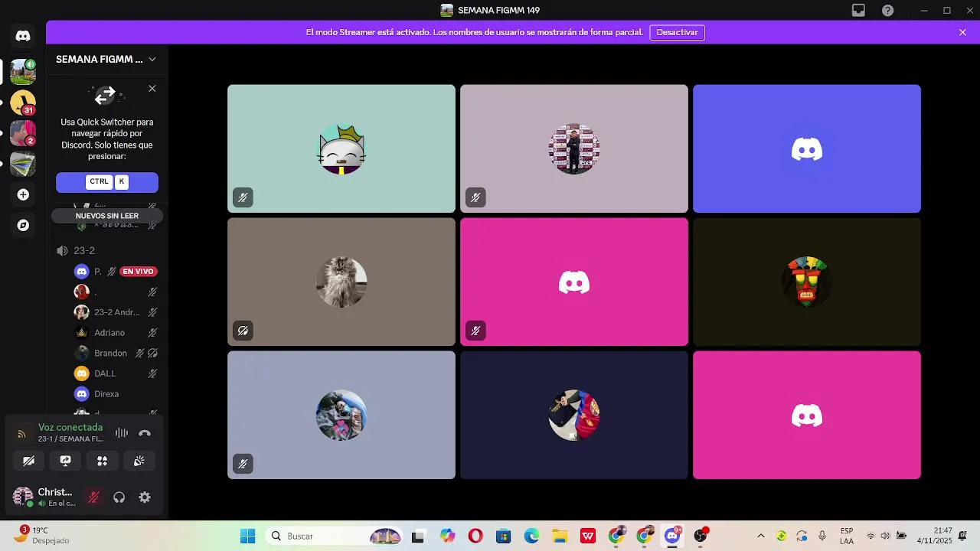The height and width of the screenshot is (551, 980).
Task: Open Copilot from the taskbar
Action: (447, 536)
